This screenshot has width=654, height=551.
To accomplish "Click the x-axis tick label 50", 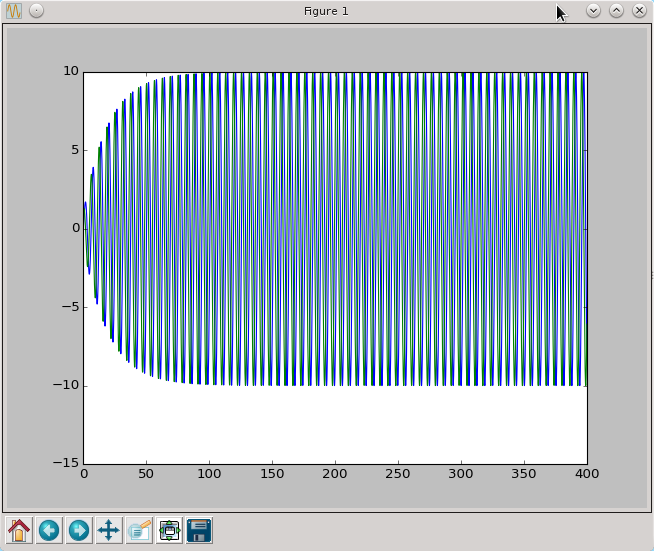I will click(146, 474).
